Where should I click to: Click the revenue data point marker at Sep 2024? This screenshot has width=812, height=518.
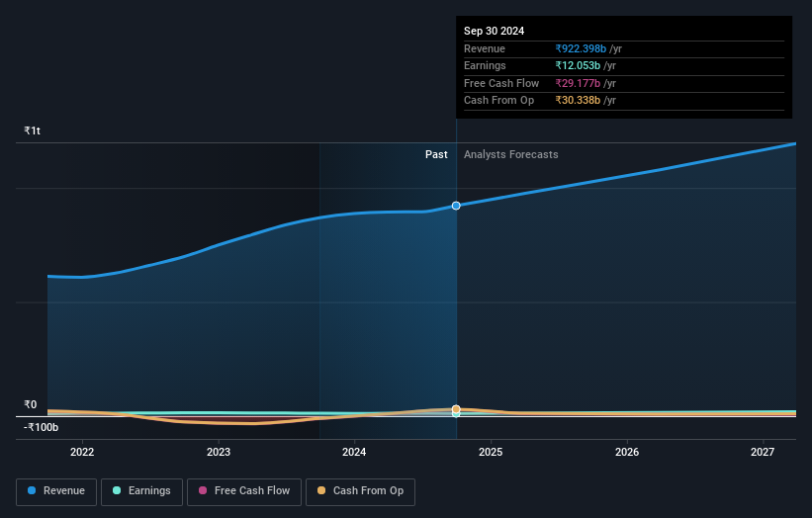point(456,206)
